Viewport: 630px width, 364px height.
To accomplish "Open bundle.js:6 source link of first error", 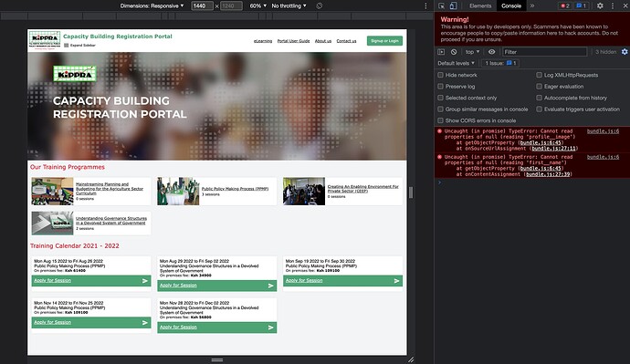I will [603, 131].
